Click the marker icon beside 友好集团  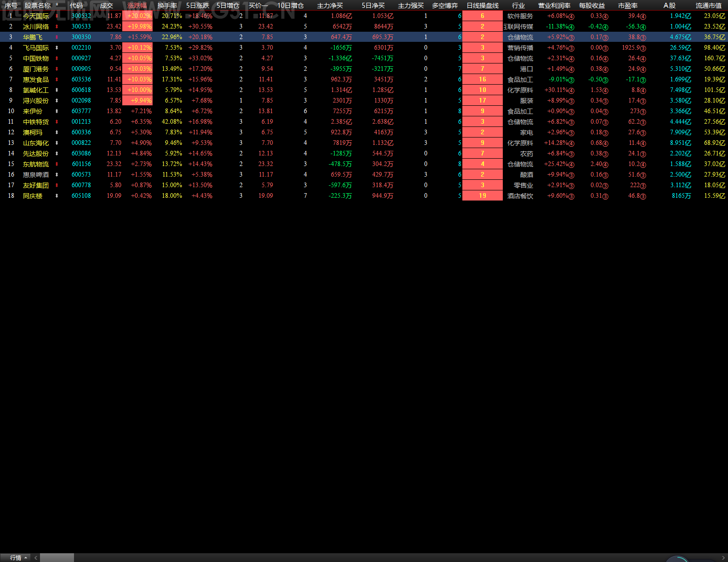[57, 185]
